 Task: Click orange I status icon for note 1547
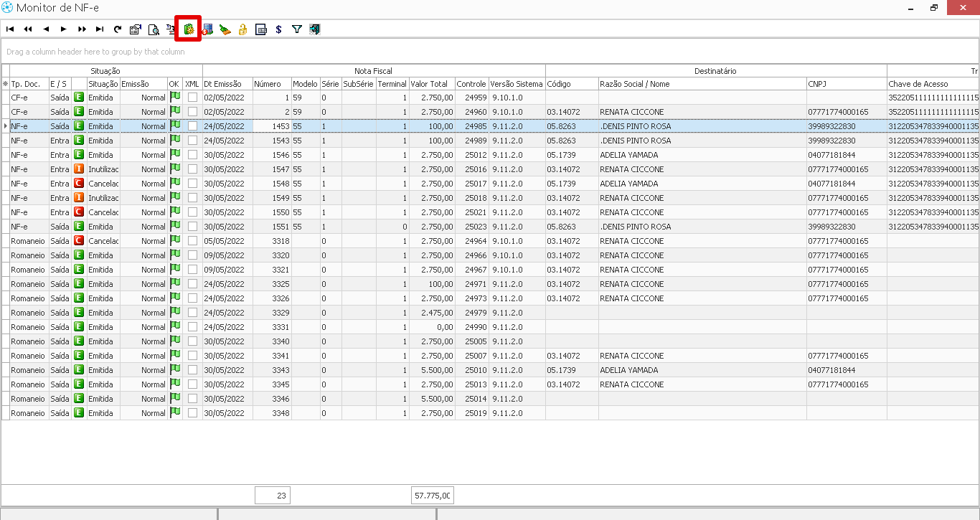point(79,169)
